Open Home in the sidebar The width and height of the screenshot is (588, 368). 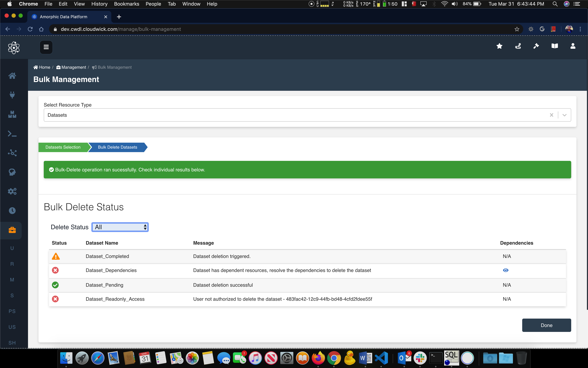coord(12,76)
